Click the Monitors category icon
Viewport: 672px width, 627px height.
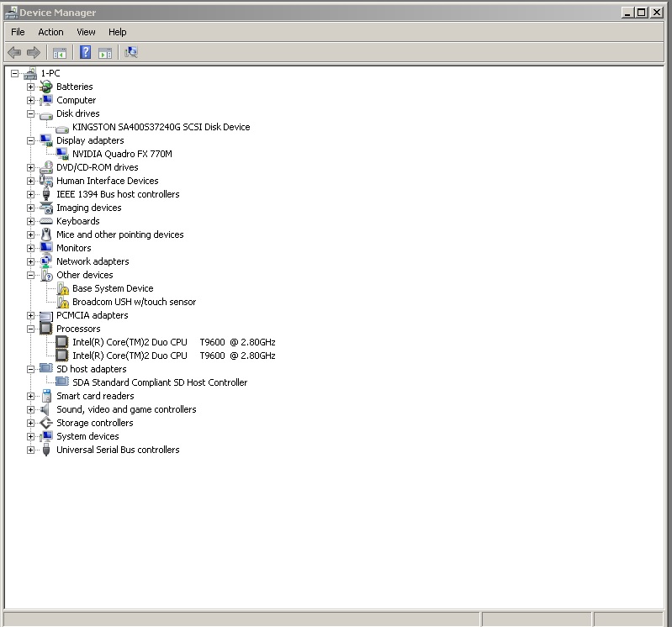tap(46, 248)
